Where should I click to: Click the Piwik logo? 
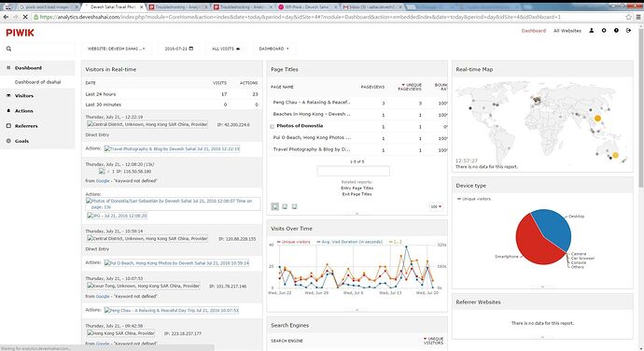[x=20, y=33]
